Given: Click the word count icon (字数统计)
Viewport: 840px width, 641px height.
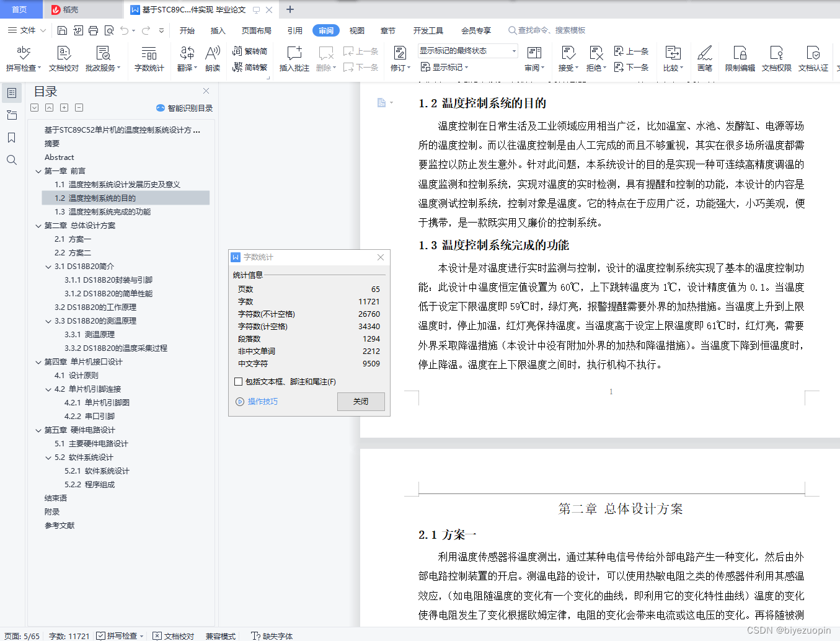Looking at the screenshot, I should (149, 59).
